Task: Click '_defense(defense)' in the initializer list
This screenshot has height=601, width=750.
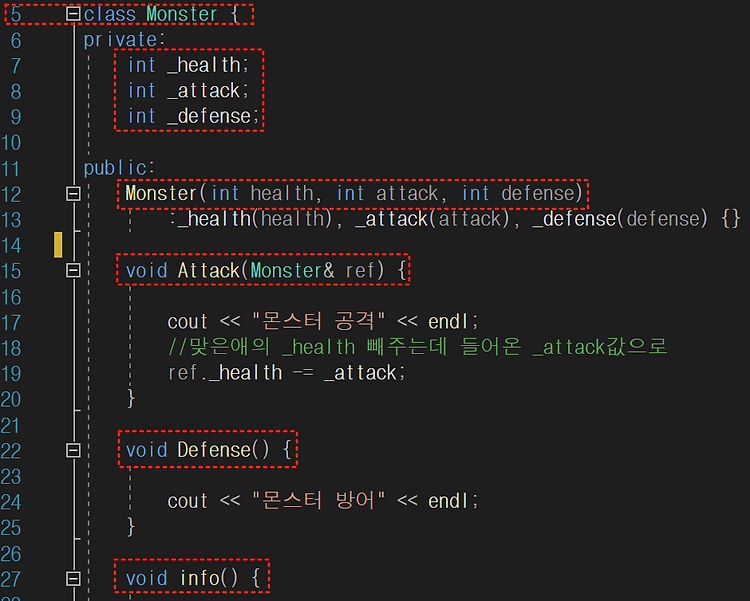Action: tap(620, 219)
